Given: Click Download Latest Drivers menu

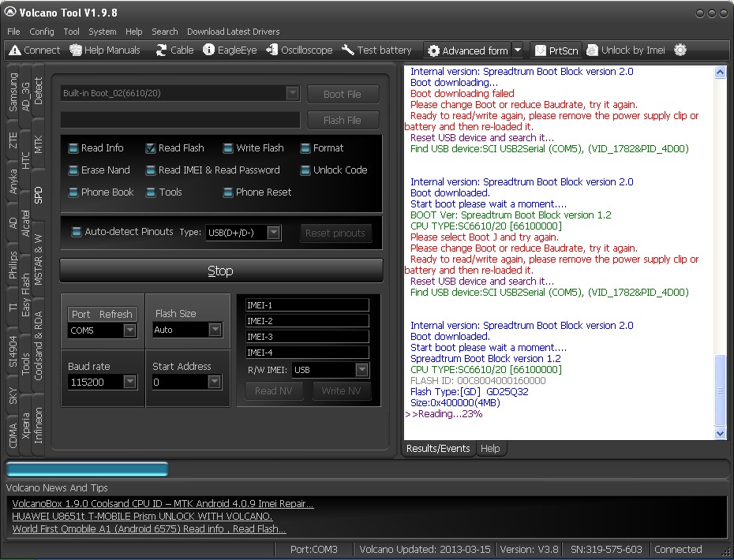Looking at the screenshot, I should tap(233, 32).
